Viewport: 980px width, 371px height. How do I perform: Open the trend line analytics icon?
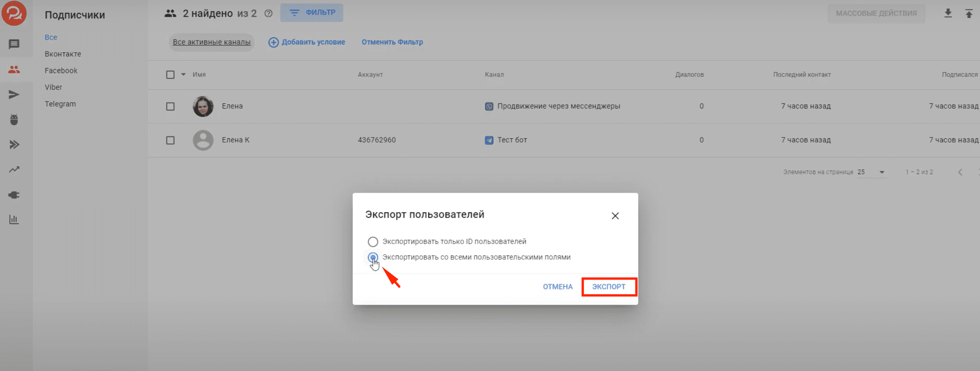tap(14, 169)
